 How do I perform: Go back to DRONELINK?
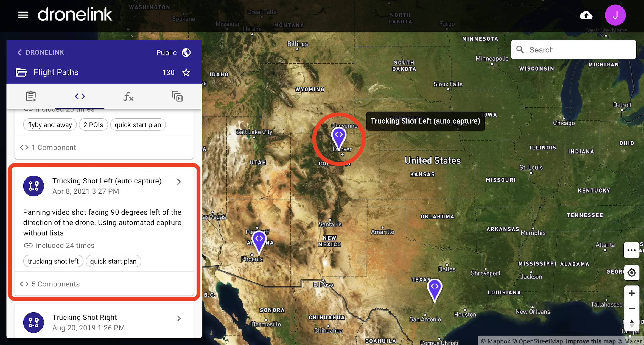(41, 52)
